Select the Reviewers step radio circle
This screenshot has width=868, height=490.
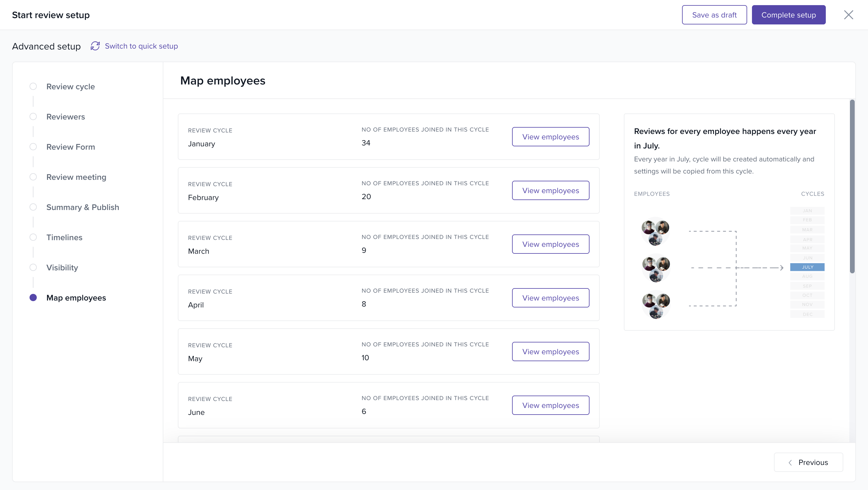pyautogui.click(x=33, y=117)
